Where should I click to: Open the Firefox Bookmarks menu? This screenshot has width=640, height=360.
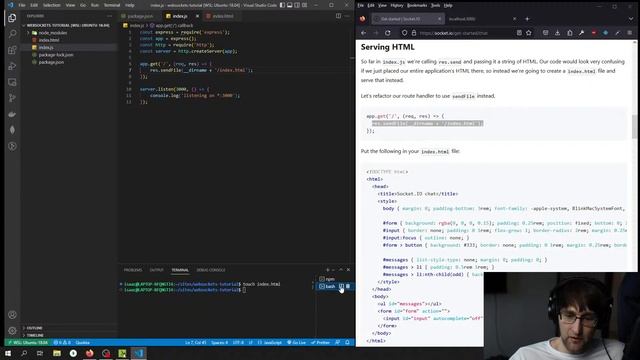coord(417,5)
